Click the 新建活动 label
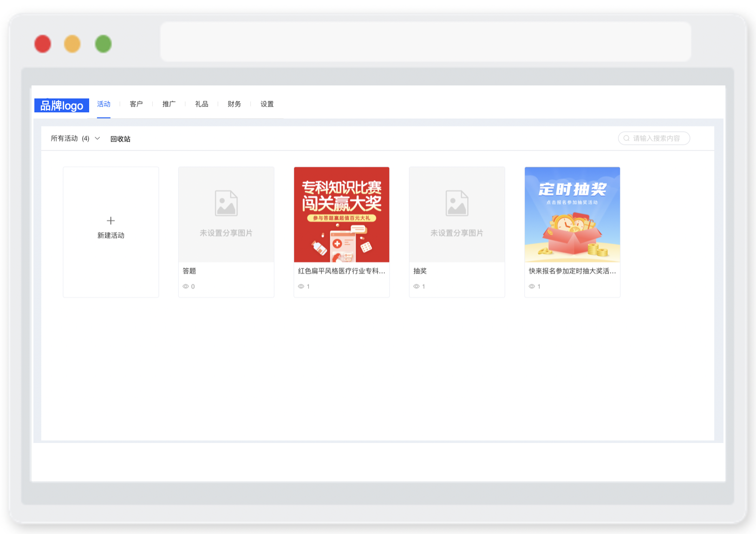Screen dimensions: 756x534 (111, 235)
